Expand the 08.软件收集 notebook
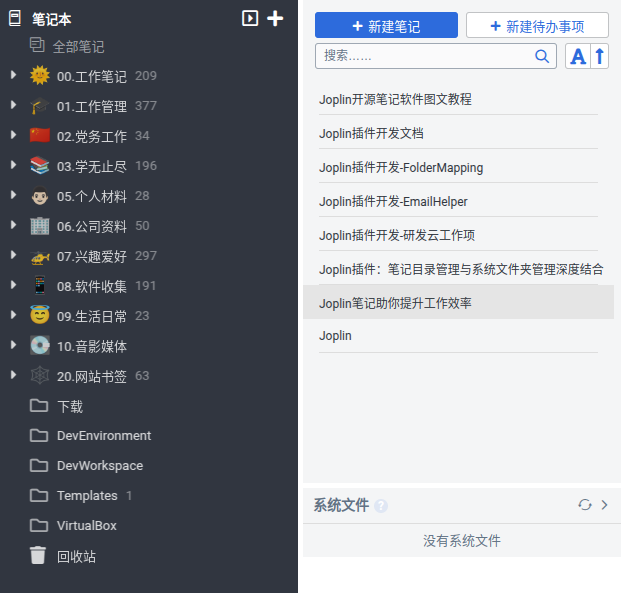Viewport: 621px width, 593px height. point(13,285)
